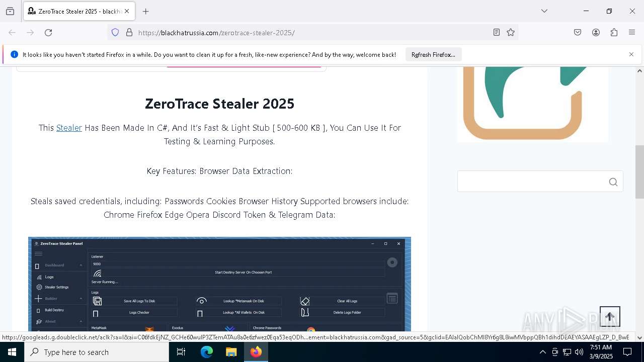Image resolution: width=644 pixels, height=362 pixels.
Task: Click 'Build Destiny' item in panel image
Action: [x=54, y=310]
